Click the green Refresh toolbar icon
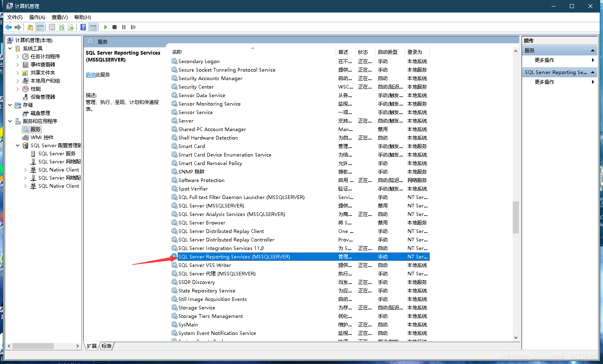 [62, 27]
